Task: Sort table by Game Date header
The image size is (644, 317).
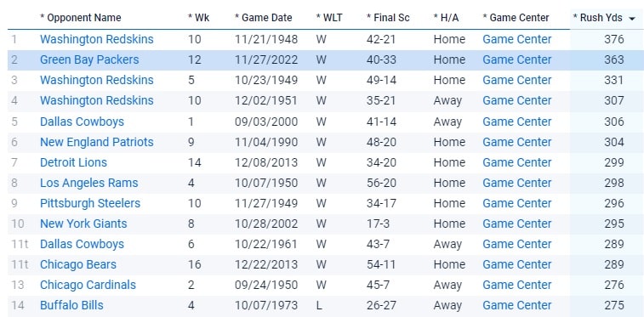Action: pyautogui.click(x=263, y=18)
